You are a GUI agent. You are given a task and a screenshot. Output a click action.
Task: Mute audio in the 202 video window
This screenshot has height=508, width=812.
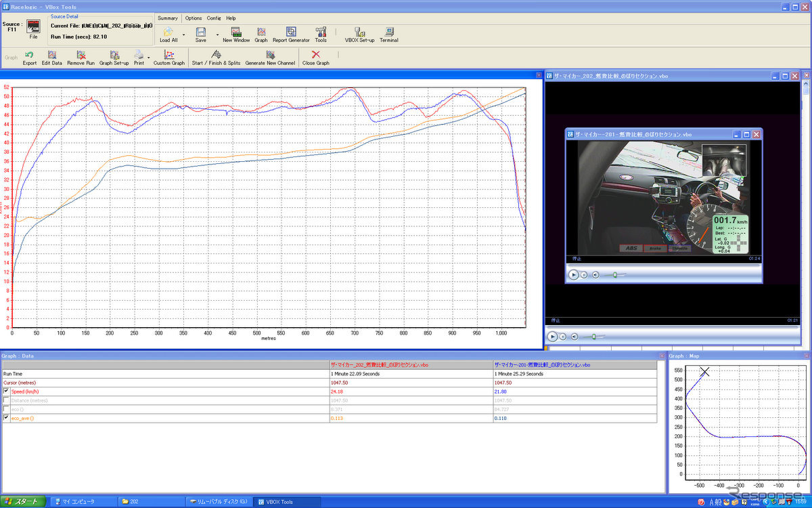coord(574,336)
